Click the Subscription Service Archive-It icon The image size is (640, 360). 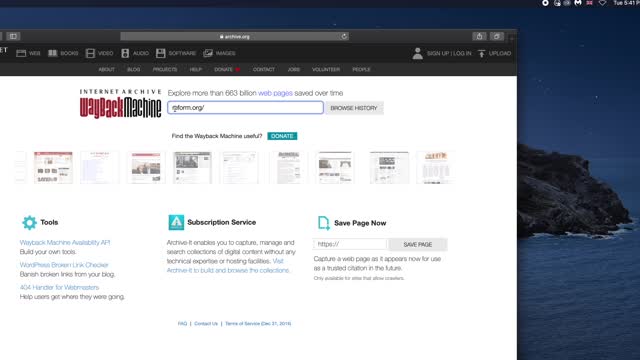pos(176,222)
